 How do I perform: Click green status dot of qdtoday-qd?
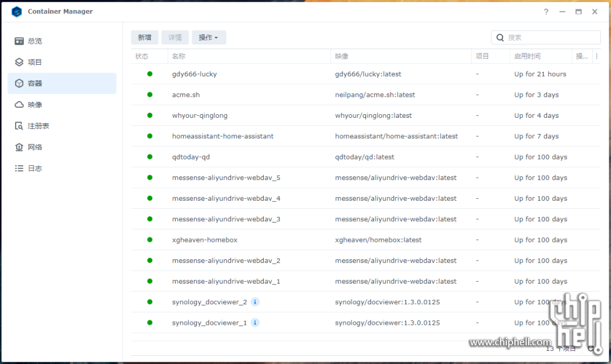click(150, 156)
